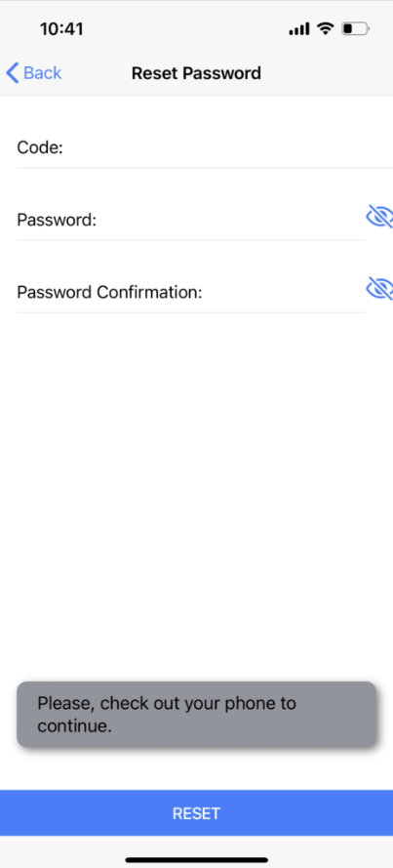Go back using the Back link
This screenshot has height=868, width=393.
(34, 72)
